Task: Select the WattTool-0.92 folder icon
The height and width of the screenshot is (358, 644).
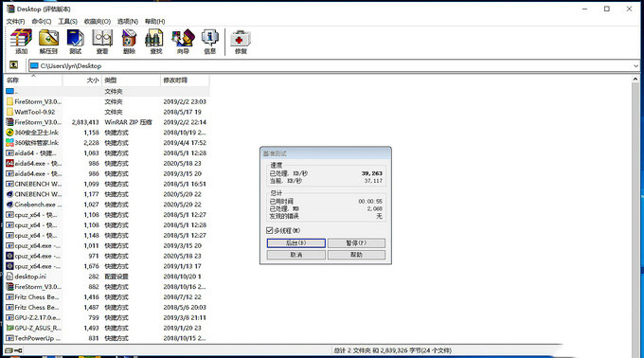Action: tap(9, 112)
